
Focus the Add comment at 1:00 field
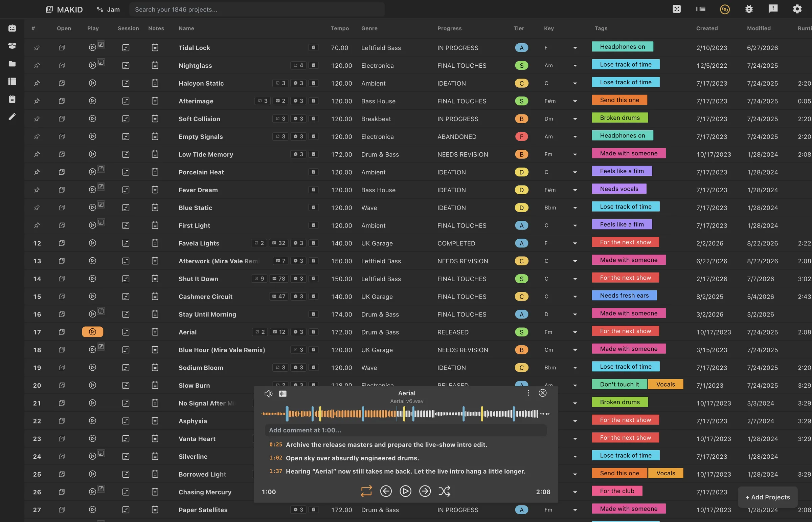point(405,430)
